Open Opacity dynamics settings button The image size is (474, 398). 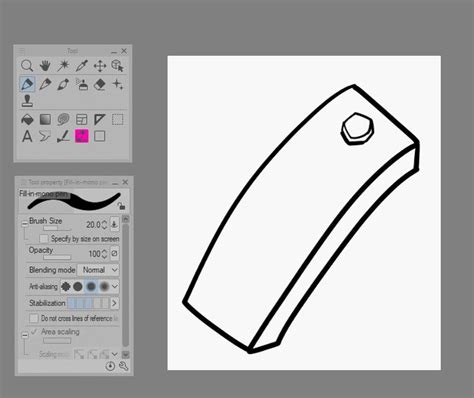tap(114, 253)
